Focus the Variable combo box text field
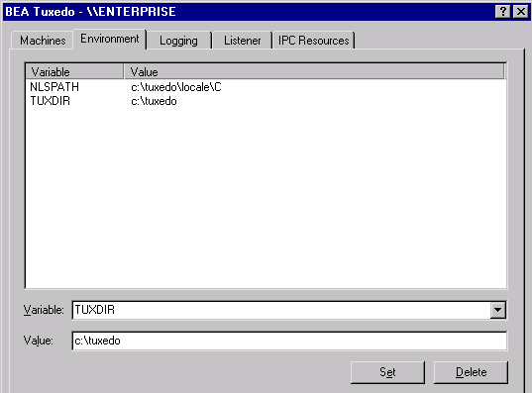This screenshot has width=532, height=393. [x=281, y=310]
